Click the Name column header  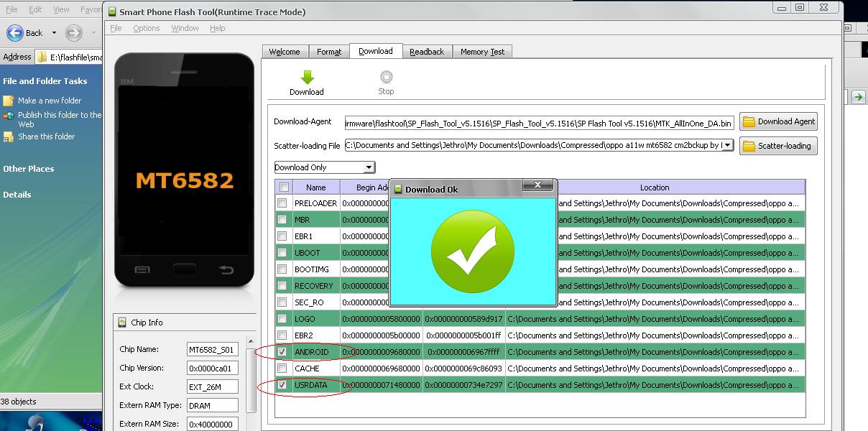(315, 187)
